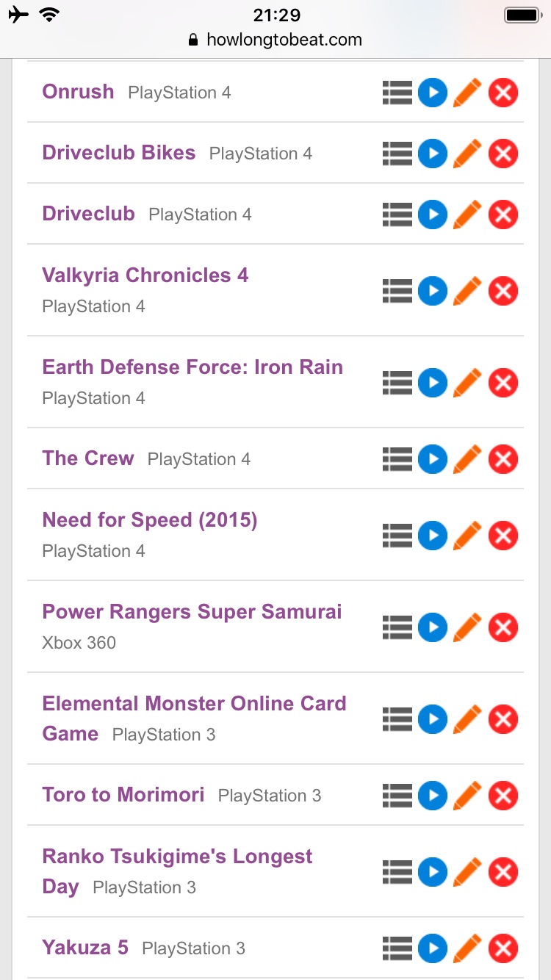Screen dimensions: 551x980
Task: Open the list icon for Earth Defense Force
Action: click(x=397, y=383)
